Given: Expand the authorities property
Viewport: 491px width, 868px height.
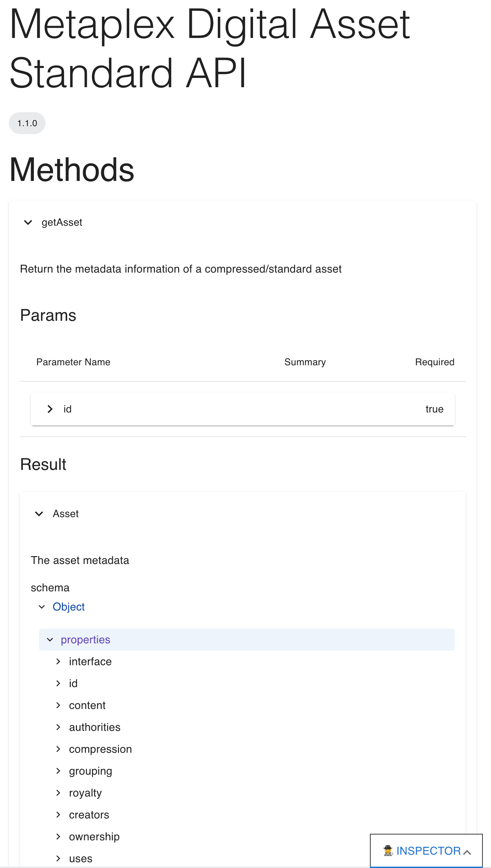Looking at the screenshot, I should click(58, 727).
